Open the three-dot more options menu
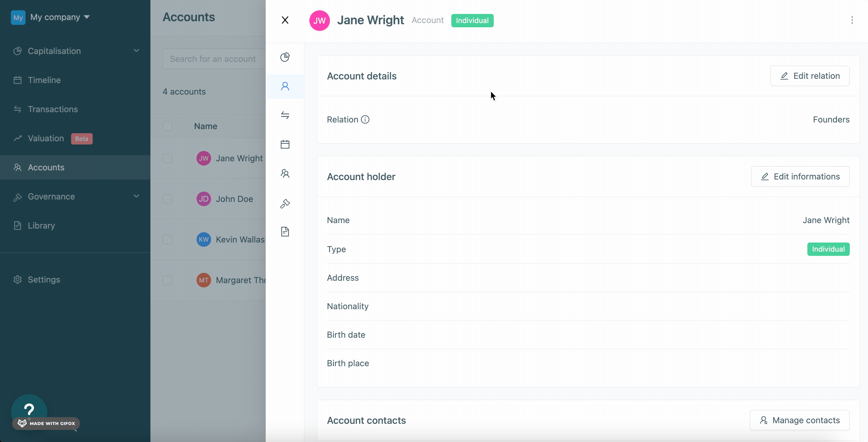 [852, 20]
